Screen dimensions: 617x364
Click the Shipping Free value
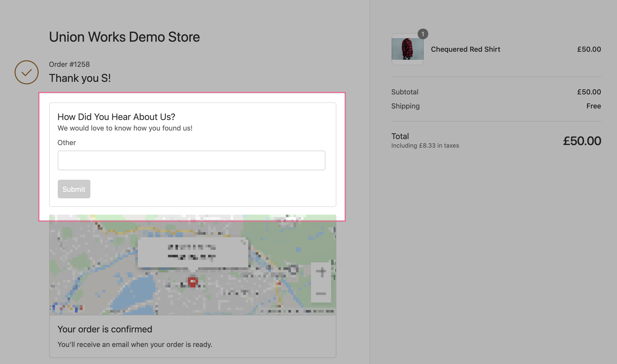point(593,106)
